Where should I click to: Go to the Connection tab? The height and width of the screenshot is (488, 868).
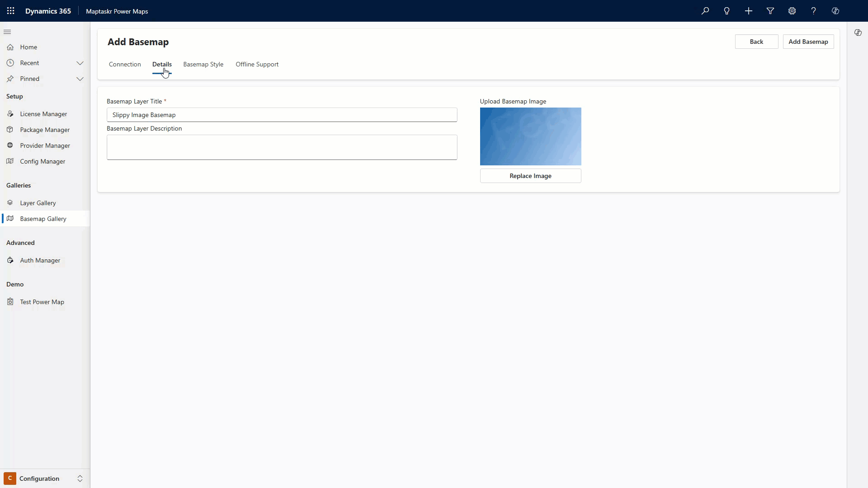click(125, 64)
